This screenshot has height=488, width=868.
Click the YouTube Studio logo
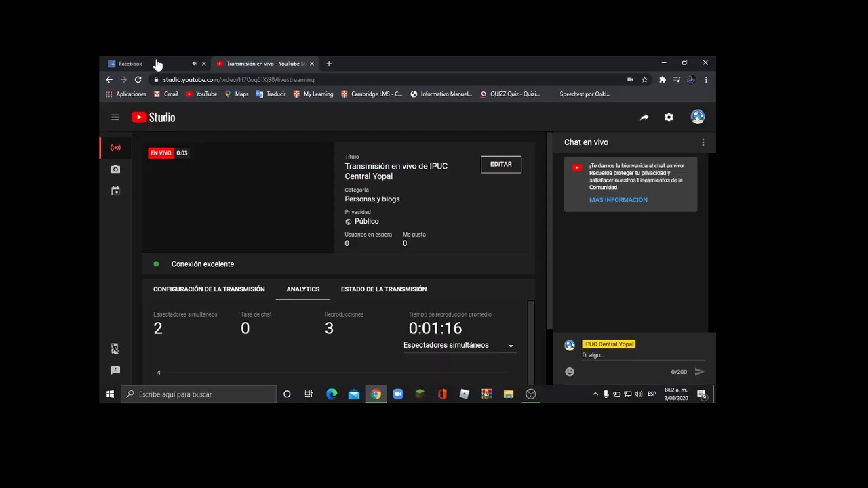click(x=153, y=117)
